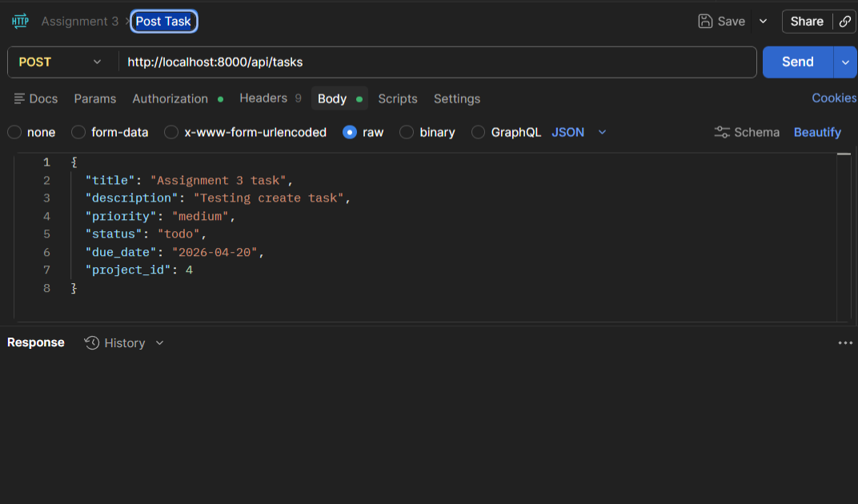Select the raw body type
Screen dimensions: 858x504
click(x=350, y=133)
